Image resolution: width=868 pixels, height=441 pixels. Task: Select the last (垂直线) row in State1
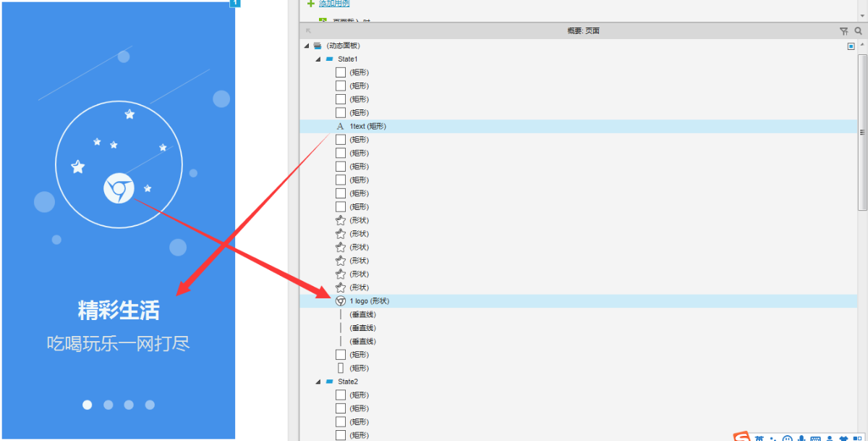coord(579,341)
